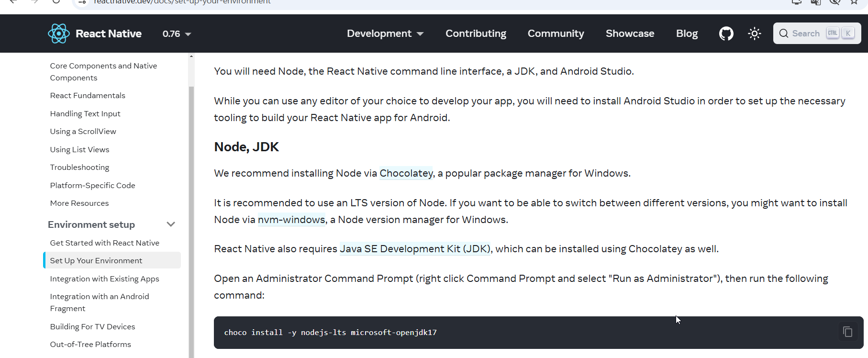The image size is (868, 358).
Task: Open Using a ScrollView doc
Action: (83, 131)
